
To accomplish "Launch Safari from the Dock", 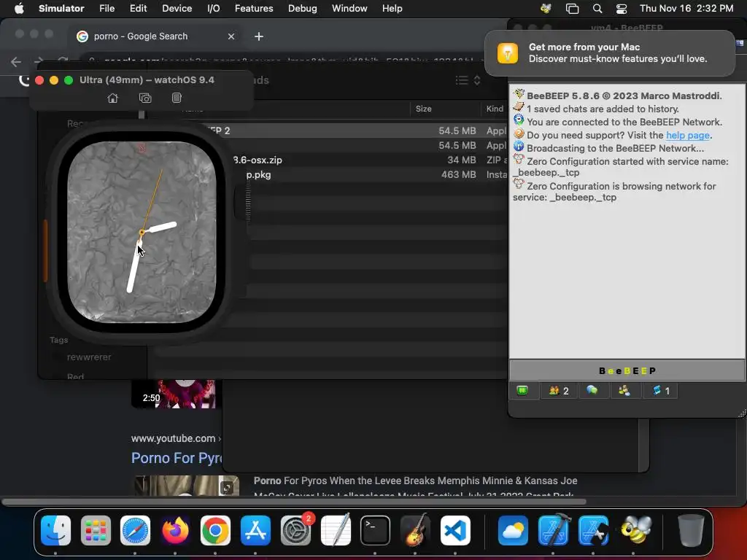I will point(135,530).
